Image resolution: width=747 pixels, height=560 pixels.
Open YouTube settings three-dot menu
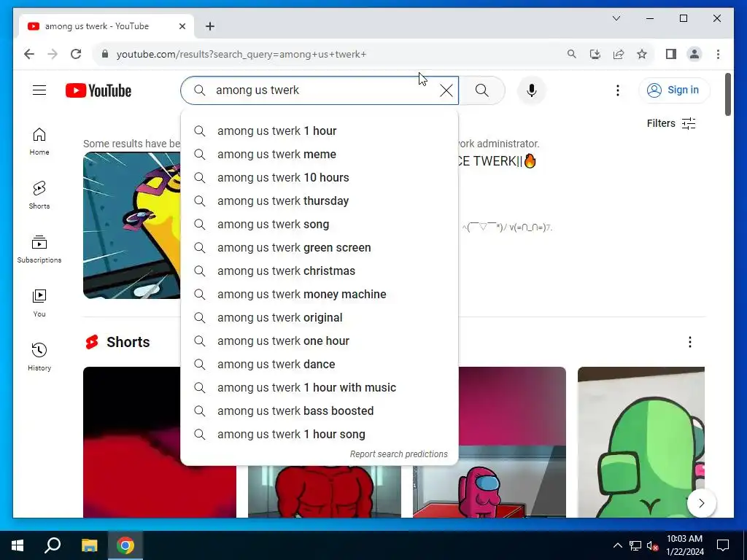[617, 90]
